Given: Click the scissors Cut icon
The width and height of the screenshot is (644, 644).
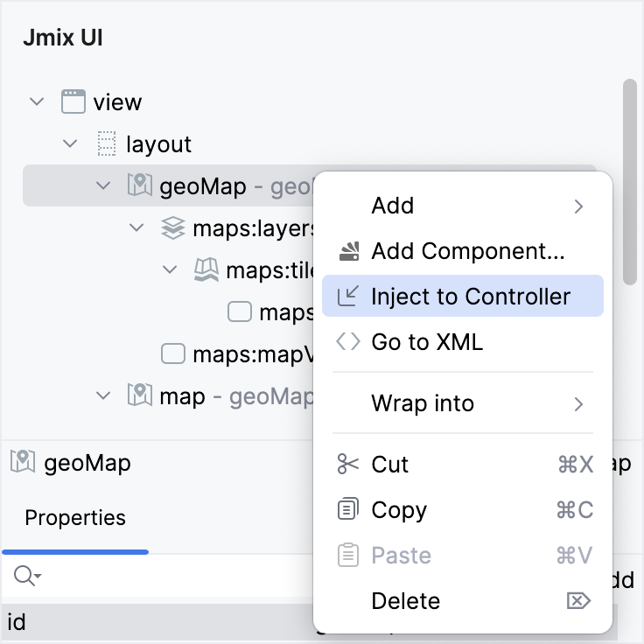Looking at the screenshot, I should tap(348, 465).
